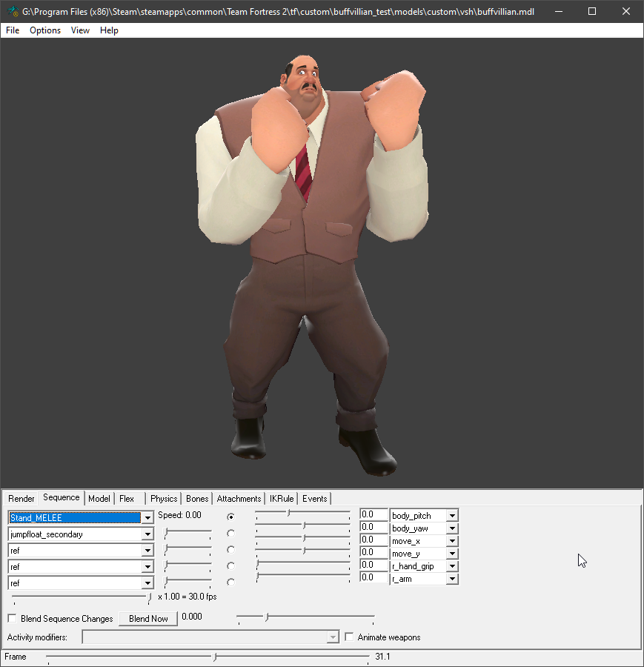The width and height of the screenshot is (644, 667).
Task: Click the frame number 31.1
Action: pos(382,657)
